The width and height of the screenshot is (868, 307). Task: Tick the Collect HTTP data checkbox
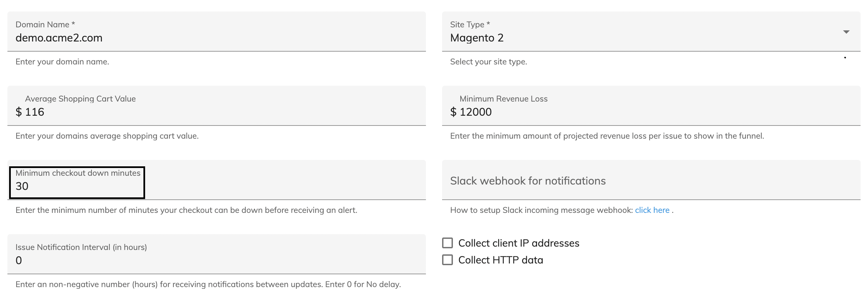coord(447,260)
